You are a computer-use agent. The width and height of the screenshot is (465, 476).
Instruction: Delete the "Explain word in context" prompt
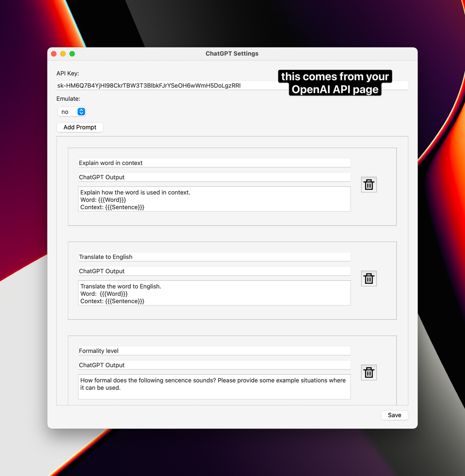[x=368, y=185]
